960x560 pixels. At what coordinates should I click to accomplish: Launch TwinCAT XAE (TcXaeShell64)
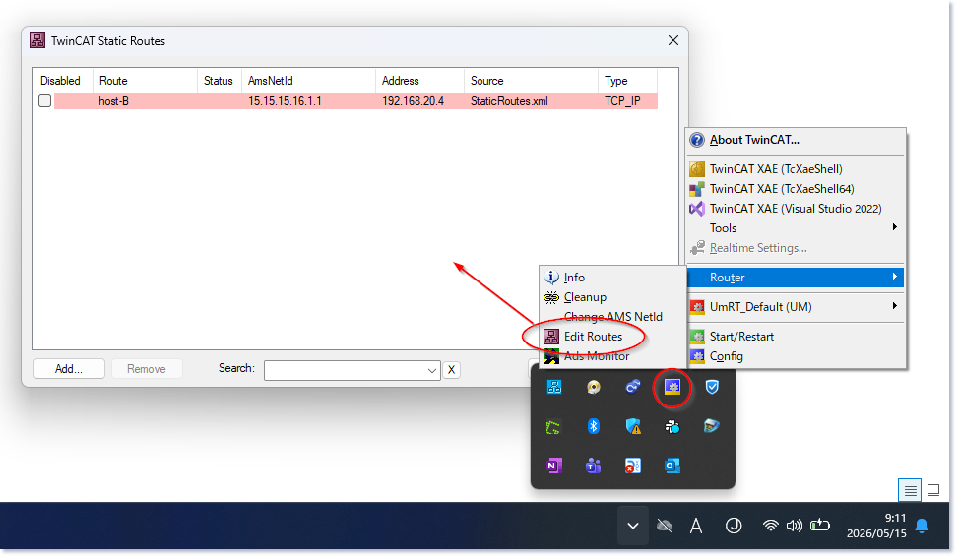pos(796,189)
